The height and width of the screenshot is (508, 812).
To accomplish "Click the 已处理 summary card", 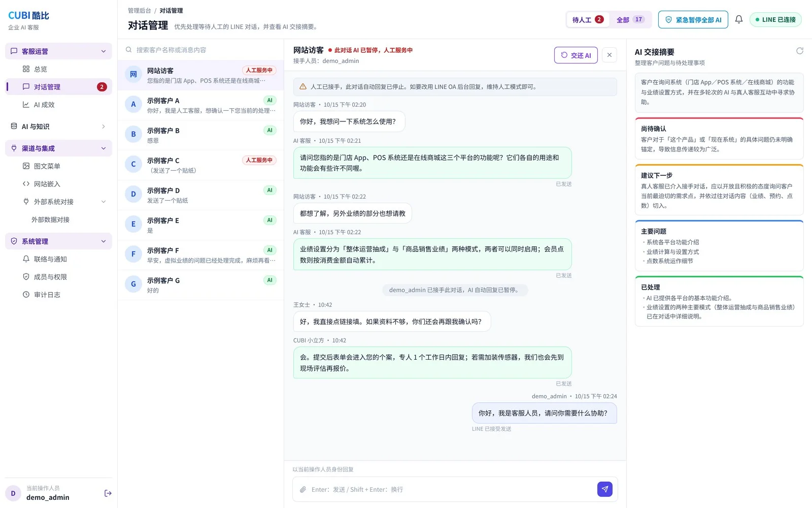I will pos(719,301).
